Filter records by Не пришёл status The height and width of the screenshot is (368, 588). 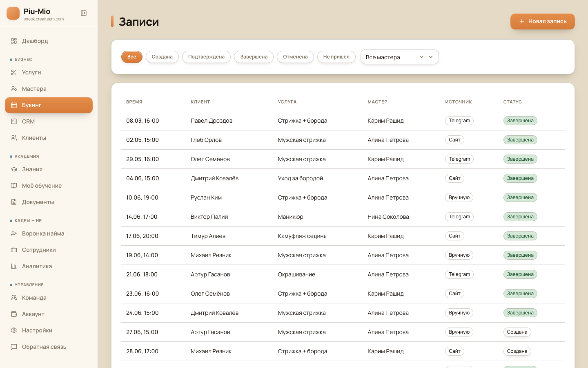tap(336, 57)
